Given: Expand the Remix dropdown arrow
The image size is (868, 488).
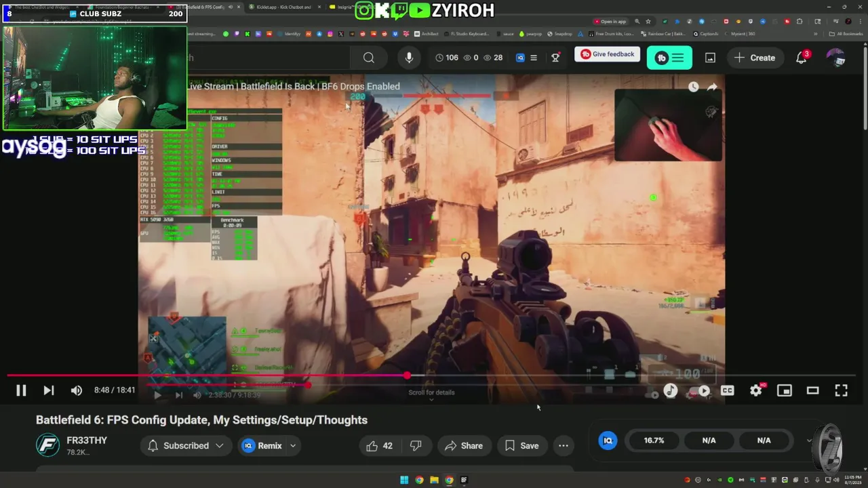Looking at the screenshot, I should (x=293, y=446).
